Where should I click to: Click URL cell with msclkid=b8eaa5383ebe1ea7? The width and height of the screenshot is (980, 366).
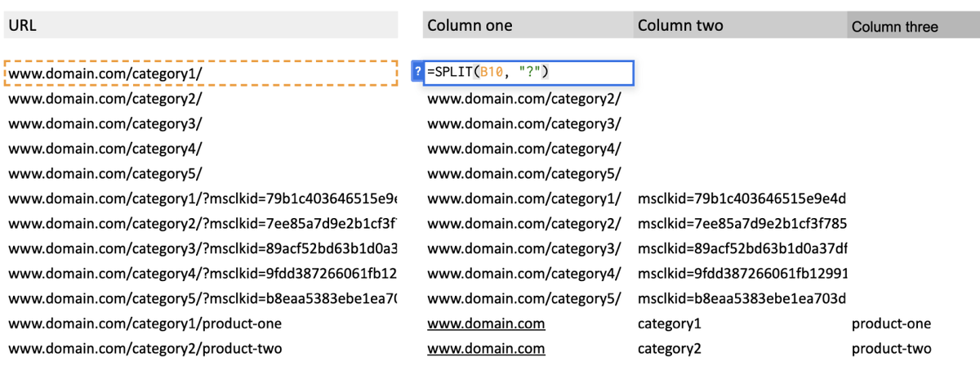pos(203,298)
